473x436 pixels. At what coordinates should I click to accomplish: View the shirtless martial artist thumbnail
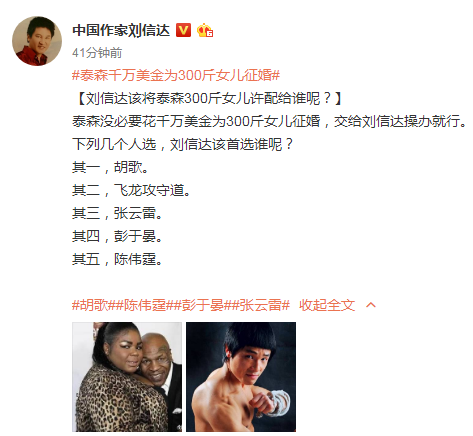click(241, 377)
